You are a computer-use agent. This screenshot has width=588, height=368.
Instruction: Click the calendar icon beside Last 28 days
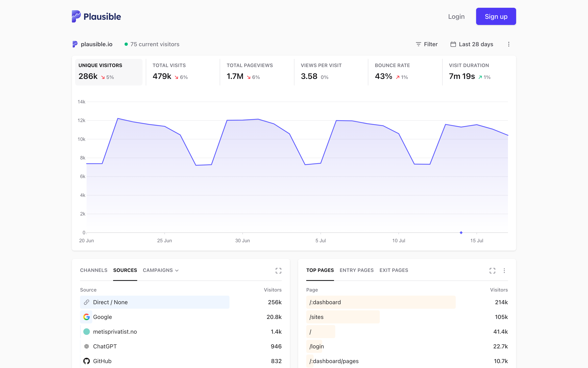pos(453,44)
